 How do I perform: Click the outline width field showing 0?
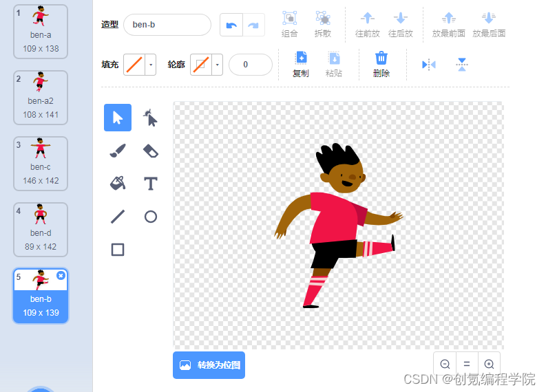(x=251, y=65)
